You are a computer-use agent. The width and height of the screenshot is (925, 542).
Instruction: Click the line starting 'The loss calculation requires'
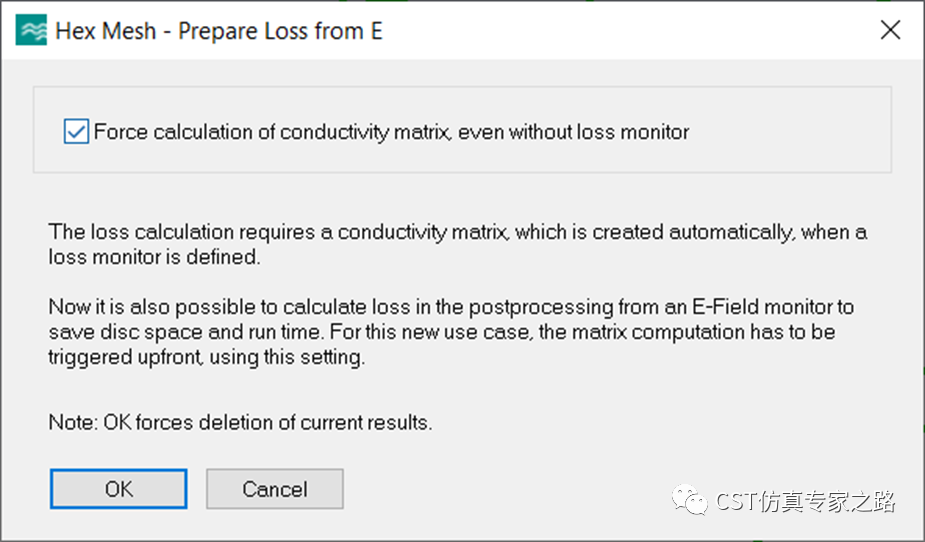[x=458, y=232]
